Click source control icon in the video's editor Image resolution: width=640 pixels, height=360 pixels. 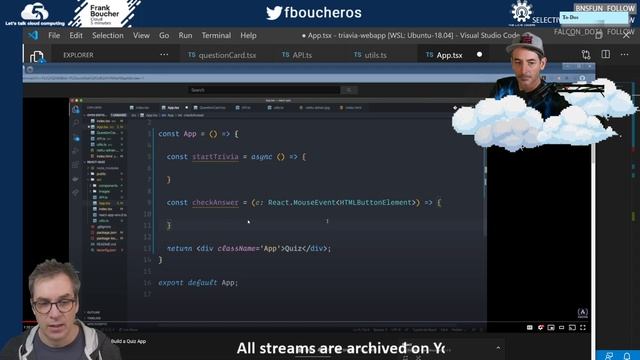tap(76, 138)
